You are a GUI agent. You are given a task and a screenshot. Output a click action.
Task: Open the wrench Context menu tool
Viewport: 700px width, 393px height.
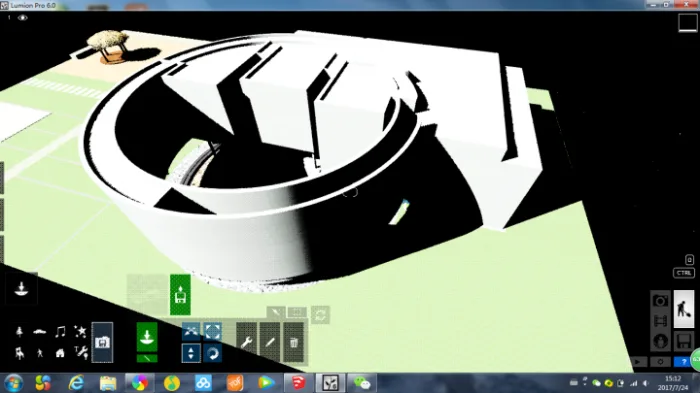point(246,343)
